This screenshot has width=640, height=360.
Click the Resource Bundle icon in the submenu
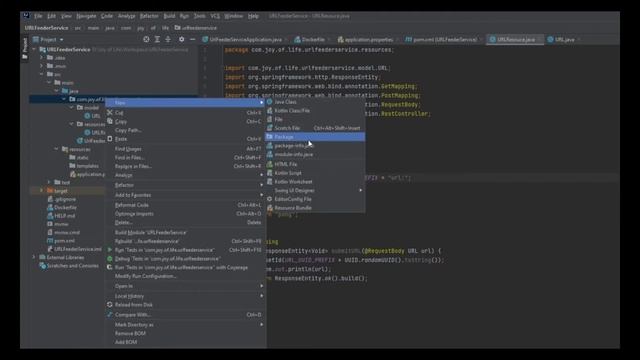tap(269, 208)
